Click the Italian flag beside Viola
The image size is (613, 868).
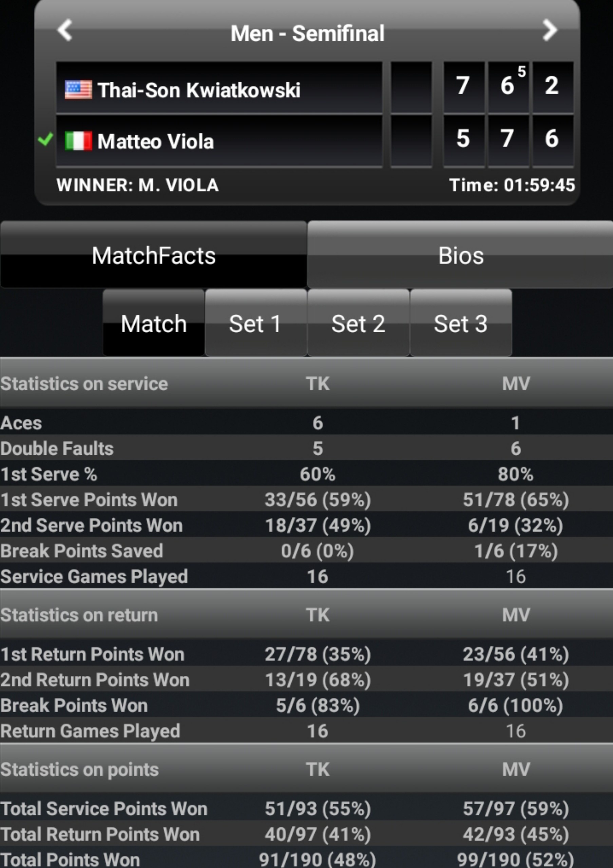(x=78, y=141)
